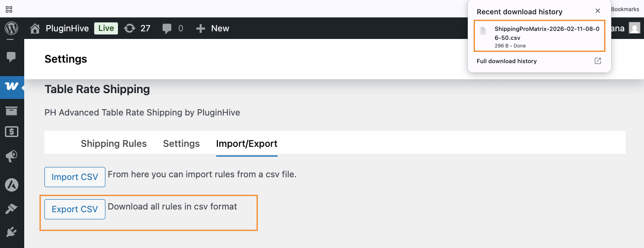
Task: Open the comments bubble in admin bar
Action: coord(172,28)
